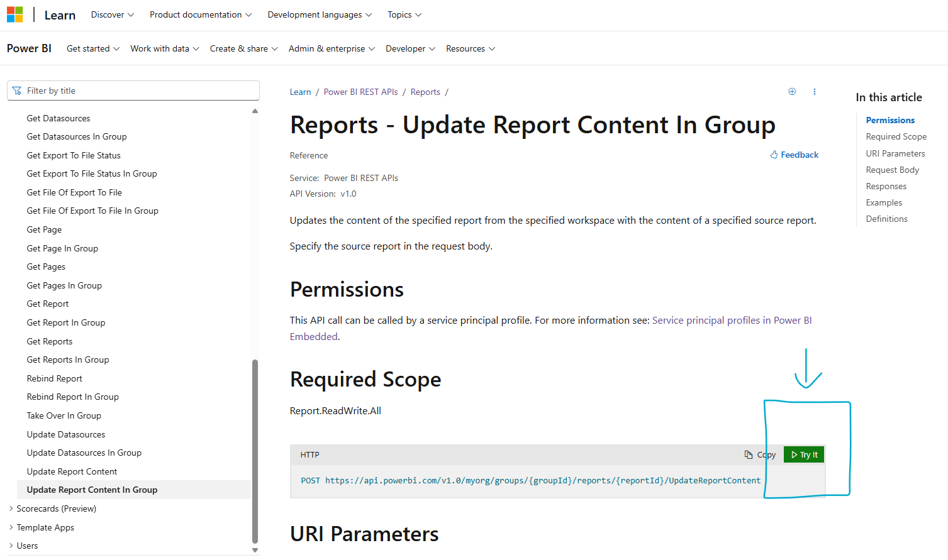The height and width of the screenshot is (560, 948).
Task: Click the Microsoft logo icon
Action: (15, 14)
